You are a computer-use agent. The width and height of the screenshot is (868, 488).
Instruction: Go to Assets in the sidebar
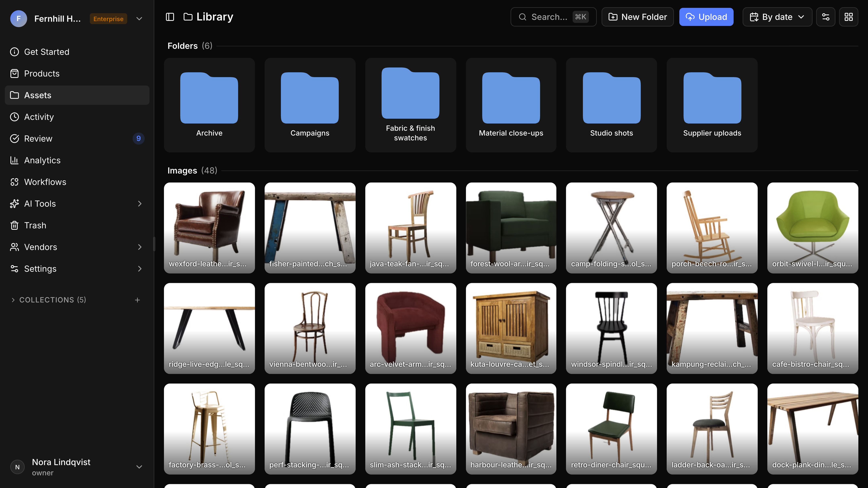(77, 95)
